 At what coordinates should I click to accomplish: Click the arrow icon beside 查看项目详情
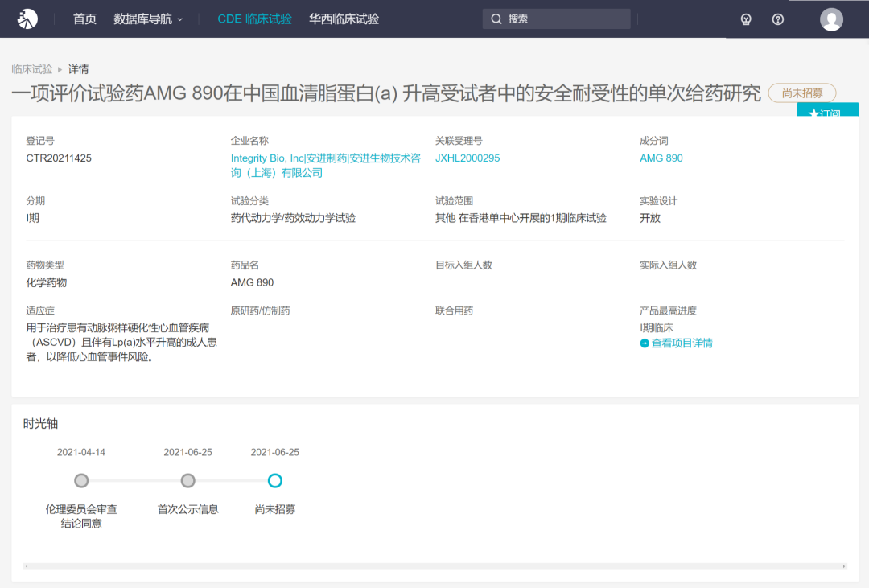[x=645, y=343]
